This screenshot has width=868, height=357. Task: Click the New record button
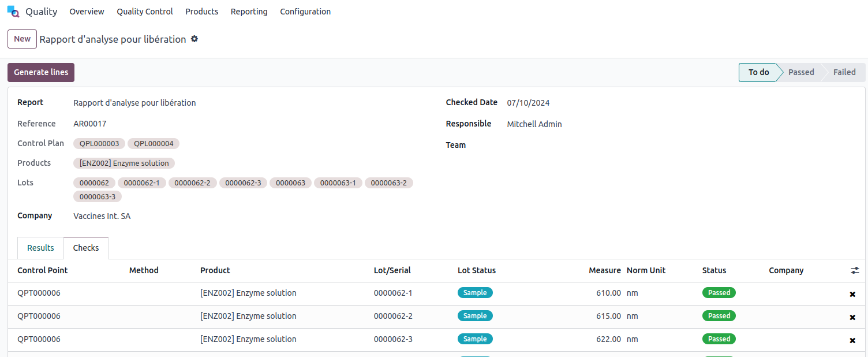coord(22,39)
